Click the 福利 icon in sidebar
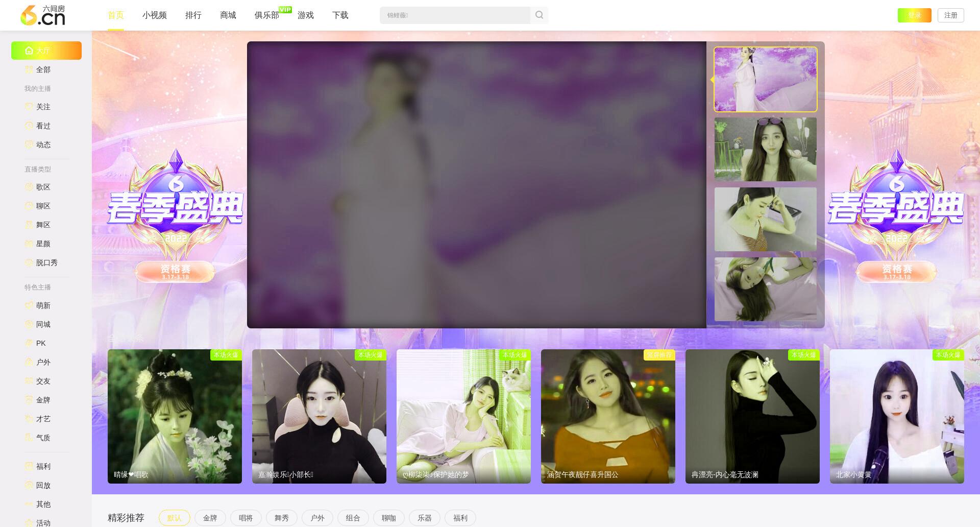The width and height of the screenshot is (980, 527). (29, 466)
